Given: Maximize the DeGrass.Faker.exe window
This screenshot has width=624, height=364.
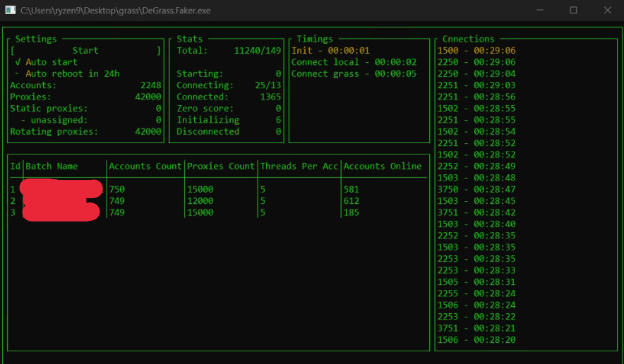Looking at the screenshot, I should (x=573, y=11).
